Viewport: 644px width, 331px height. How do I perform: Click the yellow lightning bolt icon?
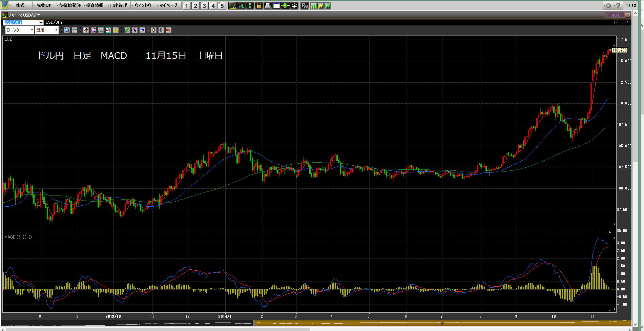[x=320, y=5]
